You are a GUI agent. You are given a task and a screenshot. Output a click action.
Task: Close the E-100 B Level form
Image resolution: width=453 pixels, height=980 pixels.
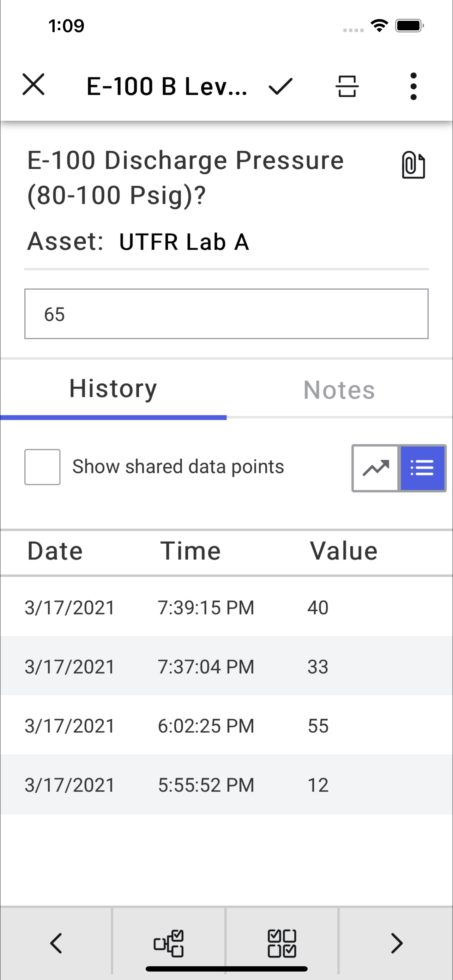point(34,84)
